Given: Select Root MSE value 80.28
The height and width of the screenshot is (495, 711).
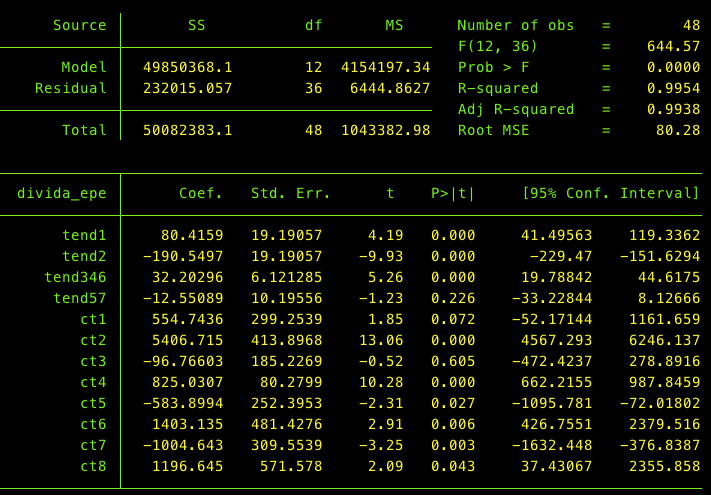Looking at the screenshot, I should [678, 131].
